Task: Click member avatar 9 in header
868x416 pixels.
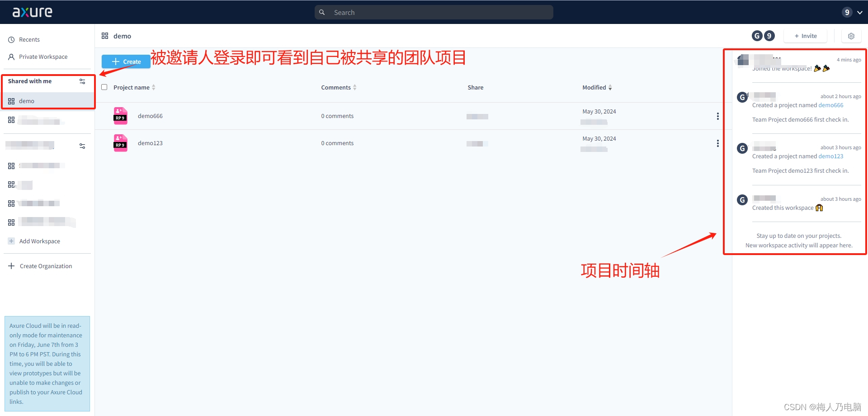Action: [x=769, y=36]
